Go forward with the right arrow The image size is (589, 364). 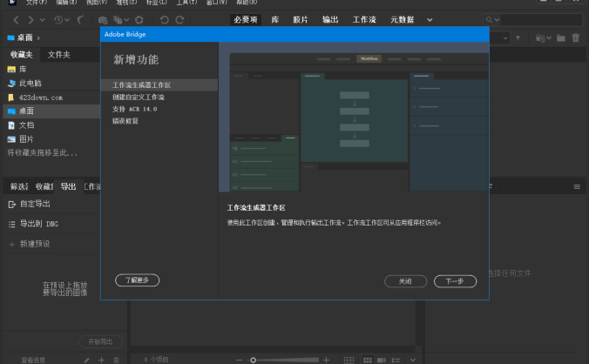[x=30, y=20]
